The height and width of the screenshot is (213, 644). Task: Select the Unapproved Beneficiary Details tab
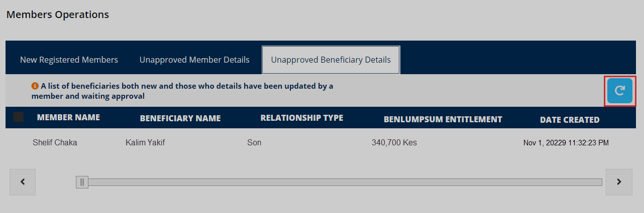click(x=331, y=60)
